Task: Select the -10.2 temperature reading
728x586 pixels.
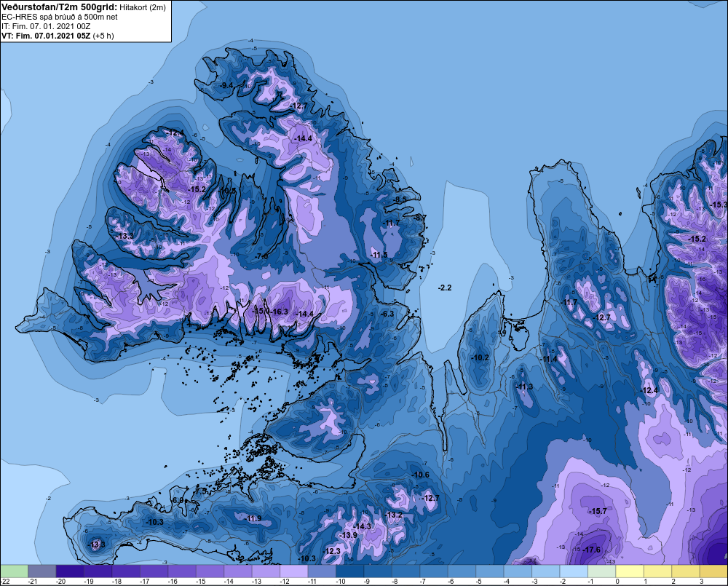Action: pos(480,357)
